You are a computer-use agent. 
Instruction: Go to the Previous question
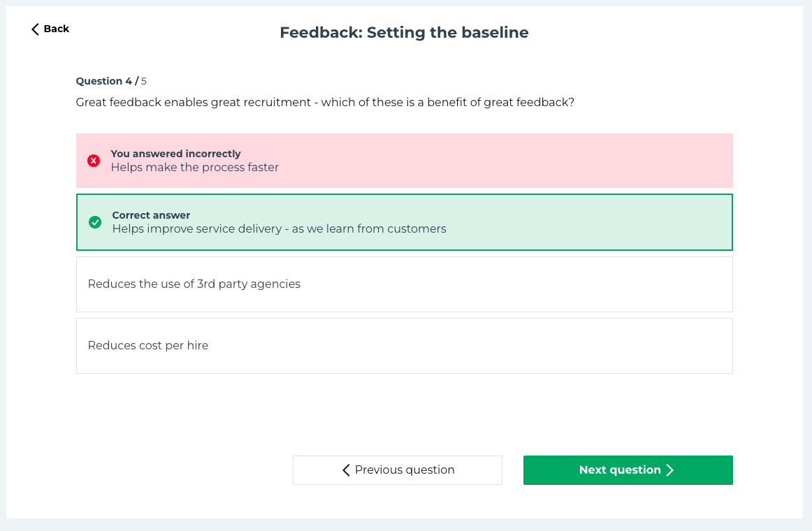pyautogui.click(x=398, y=470)
